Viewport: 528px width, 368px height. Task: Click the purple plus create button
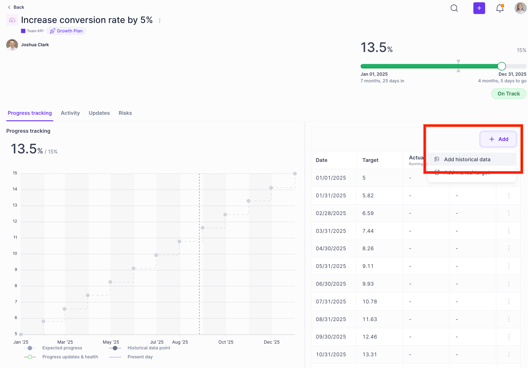pyautogui.click(x=479, y=8)
